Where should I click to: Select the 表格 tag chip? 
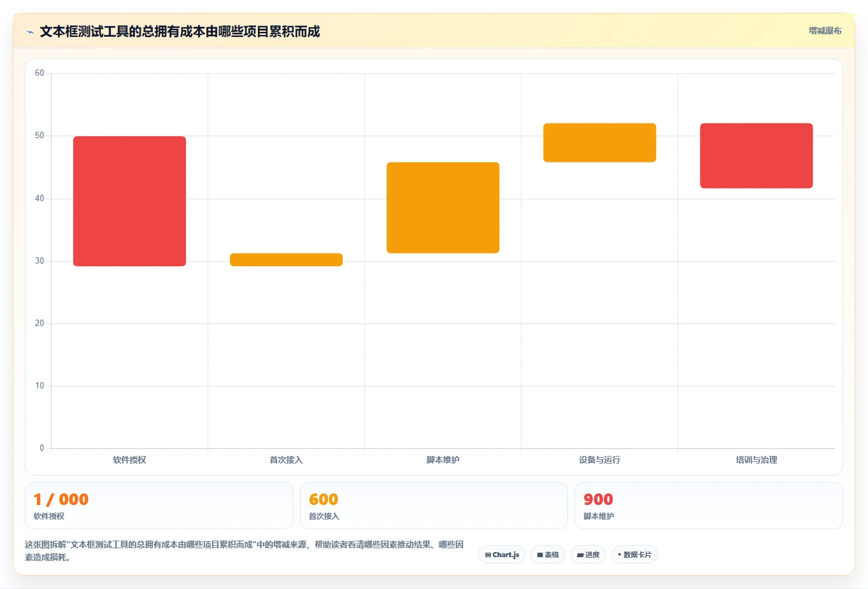[x=548, y=555]
